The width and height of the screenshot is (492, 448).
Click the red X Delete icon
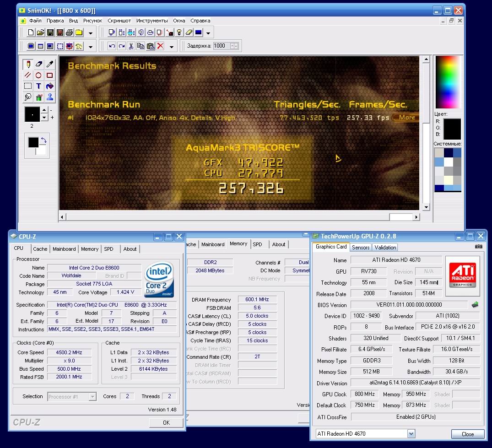(x=160, y=46)
